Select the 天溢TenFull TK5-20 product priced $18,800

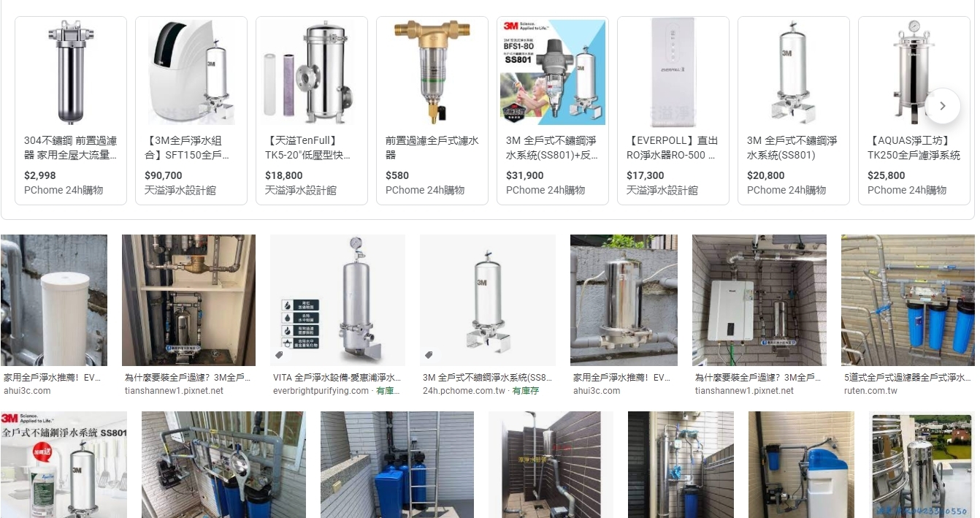click(x=312, y=110)
